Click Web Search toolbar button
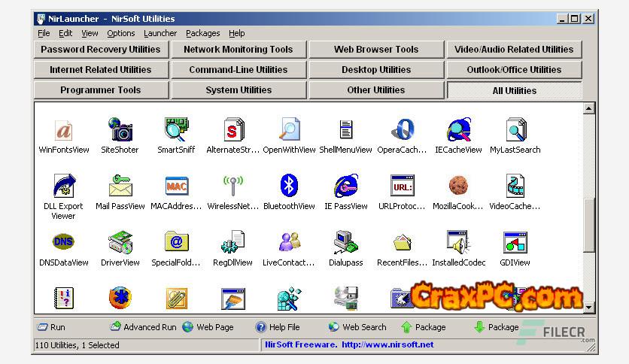This screenshot has width=629, height=364. click(357, 327)
